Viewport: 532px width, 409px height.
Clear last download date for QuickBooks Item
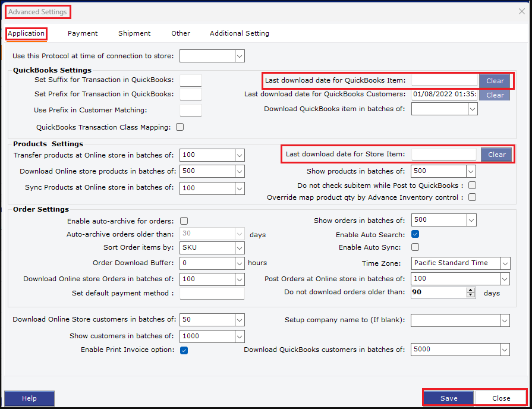(495, 81)
